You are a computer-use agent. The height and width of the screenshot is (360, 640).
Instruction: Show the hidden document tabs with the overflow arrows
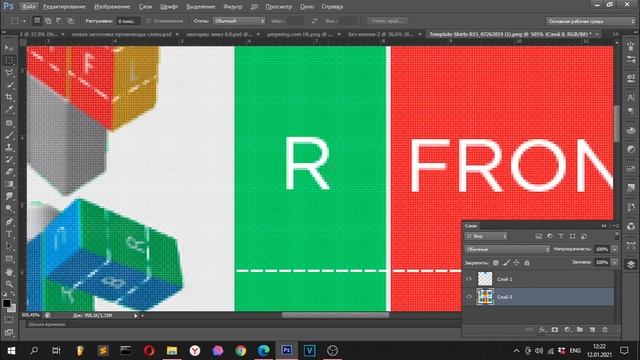[615, 34]
